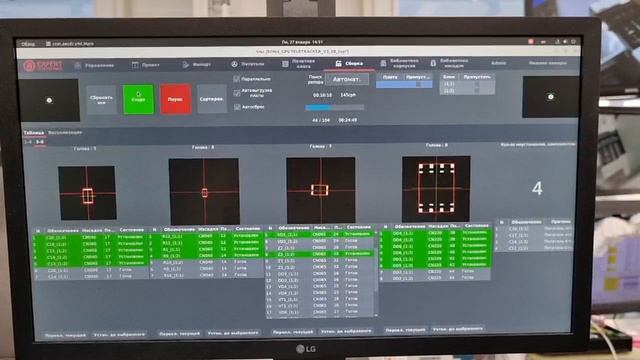Screen dimensions: 640x360
Task: Open the Питатели tab
Action: (248, 64)
